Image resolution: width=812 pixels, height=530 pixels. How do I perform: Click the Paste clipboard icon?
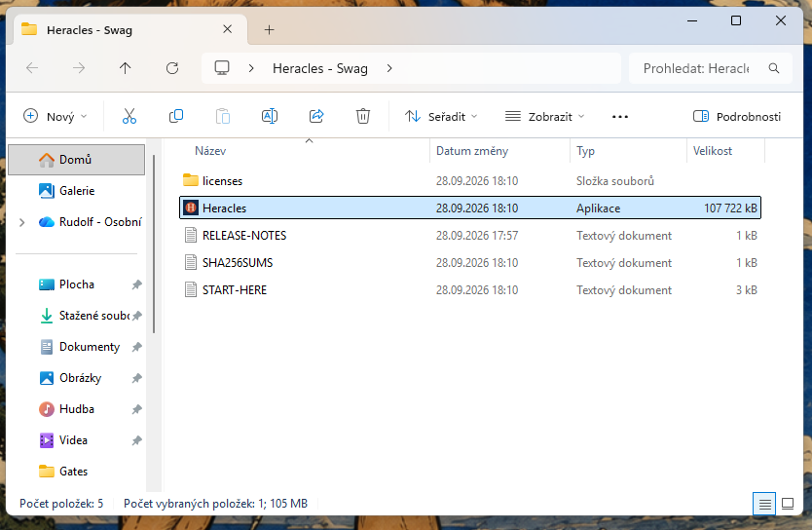223,116
